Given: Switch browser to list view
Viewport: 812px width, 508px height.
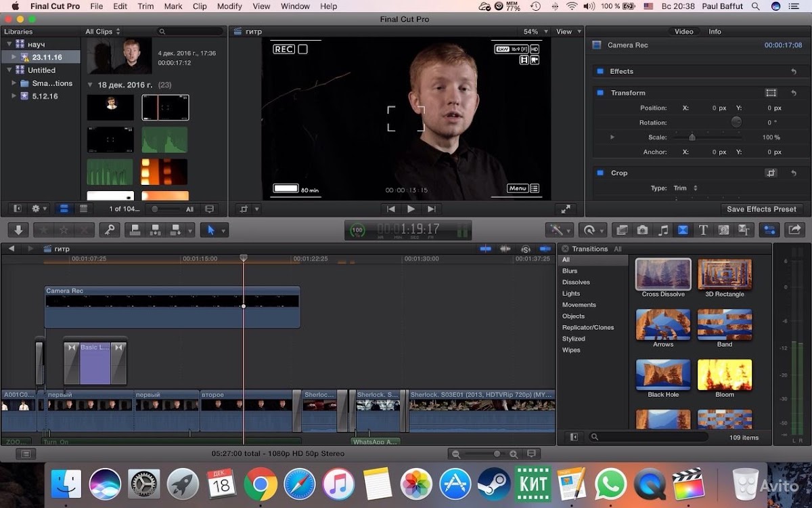Looking at the screenshot, I should click(x=83, y=209).
